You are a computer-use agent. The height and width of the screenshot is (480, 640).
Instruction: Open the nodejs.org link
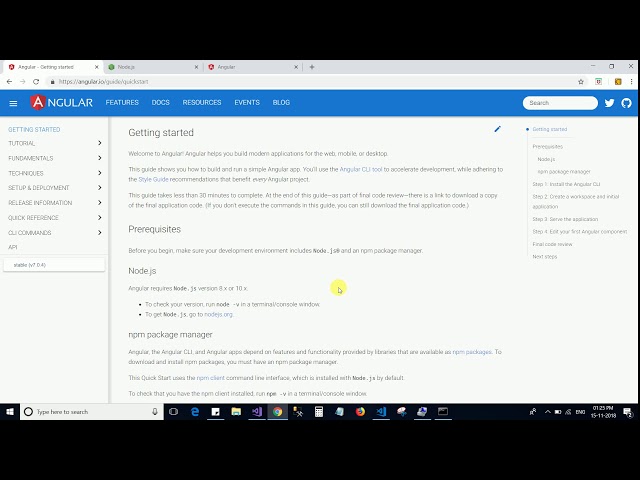[x=218, y=314]
